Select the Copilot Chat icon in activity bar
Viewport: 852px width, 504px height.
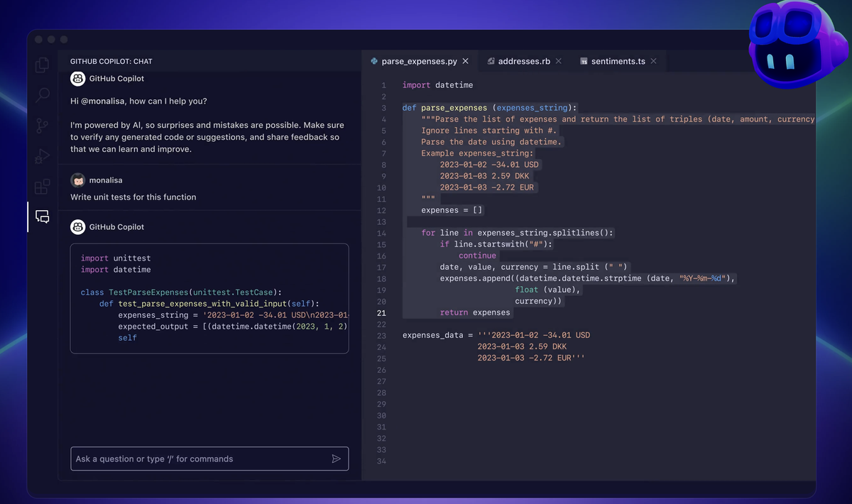click(x=43, y=217)
